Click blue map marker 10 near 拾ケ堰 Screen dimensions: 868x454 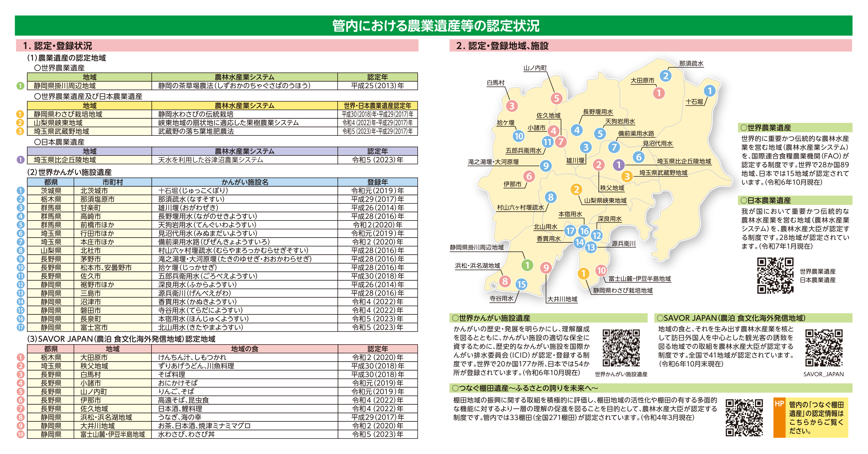click(519, 136)
